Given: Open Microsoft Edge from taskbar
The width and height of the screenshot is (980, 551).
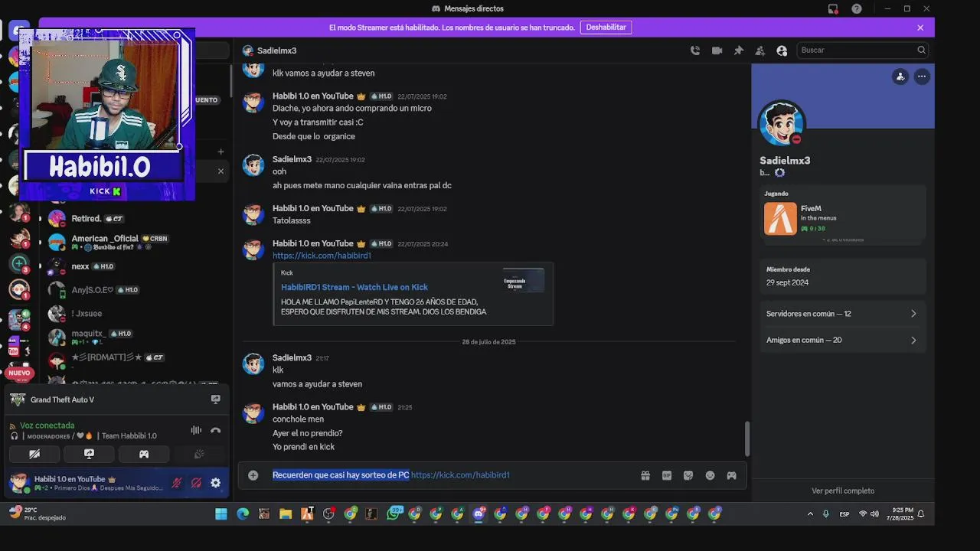Looking at the screenshot, I should coord(243,514).
